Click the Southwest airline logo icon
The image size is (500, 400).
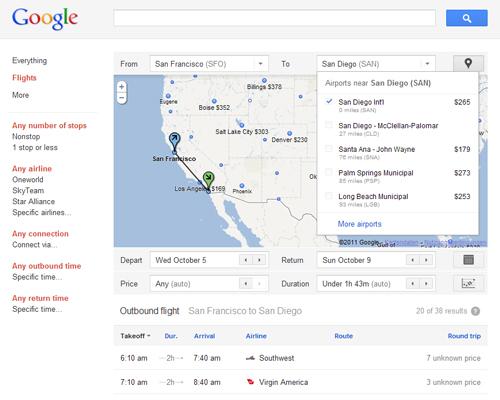click(x=250, y=358)
